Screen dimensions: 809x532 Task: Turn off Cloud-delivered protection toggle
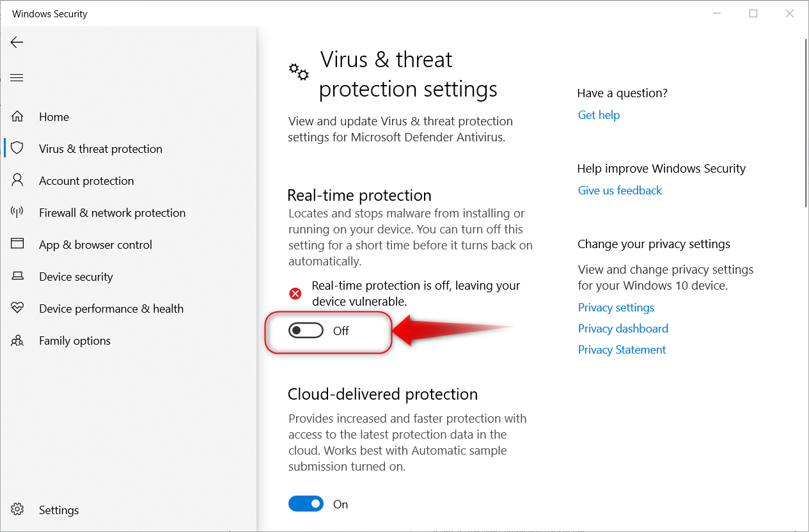click(306, 504)
